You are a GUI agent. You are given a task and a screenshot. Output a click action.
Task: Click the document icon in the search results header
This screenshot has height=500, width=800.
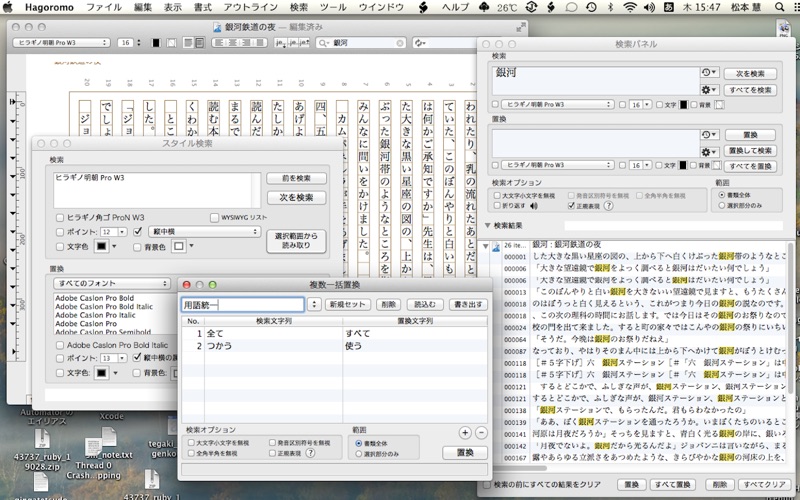[496, 247]
